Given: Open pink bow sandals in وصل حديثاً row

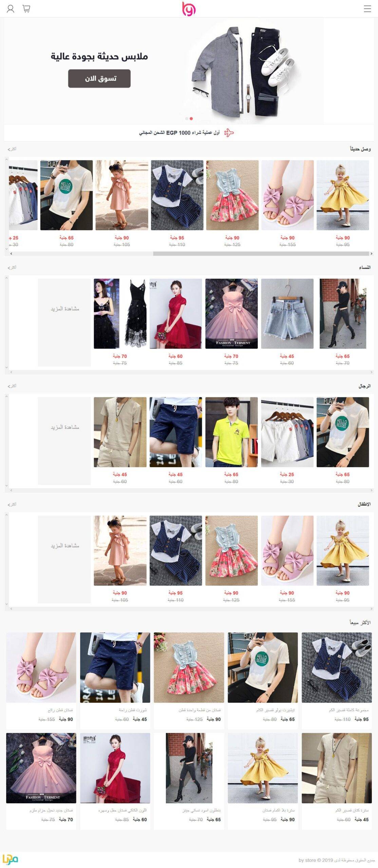Looking at the screenshot, I should pyautogui.click(x=287, y=195).
